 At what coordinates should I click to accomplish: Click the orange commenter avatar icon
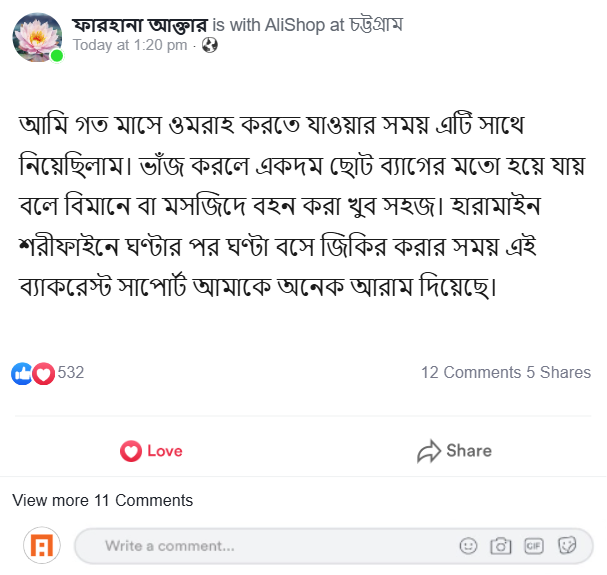point(42,546)
